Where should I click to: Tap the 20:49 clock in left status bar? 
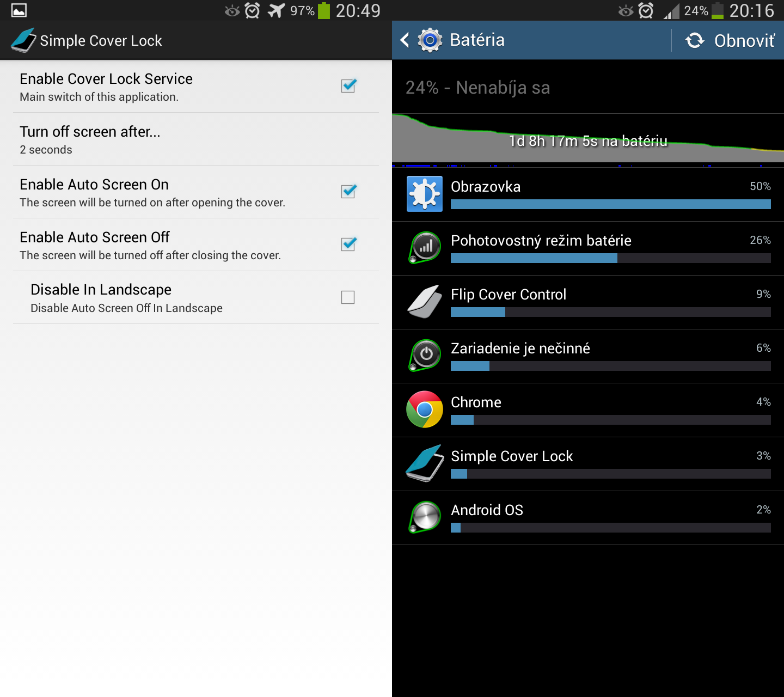[x=358, y=10]
